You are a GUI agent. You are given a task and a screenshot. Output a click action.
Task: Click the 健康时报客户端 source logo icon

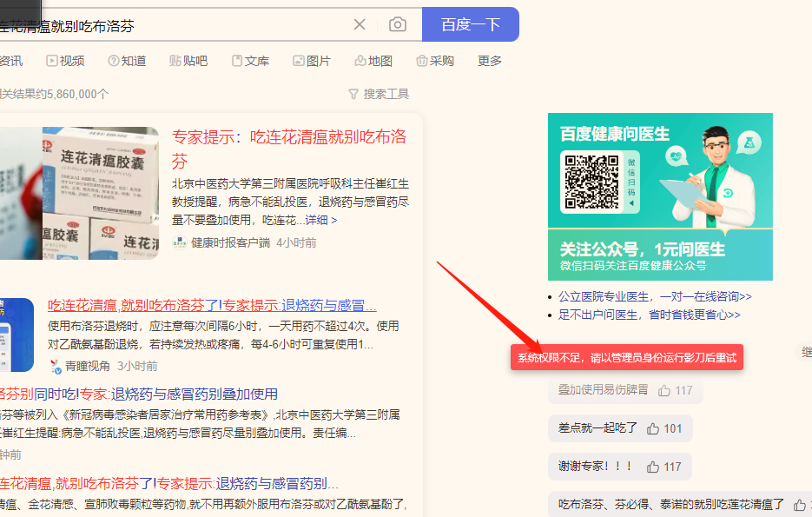point(179,242)
